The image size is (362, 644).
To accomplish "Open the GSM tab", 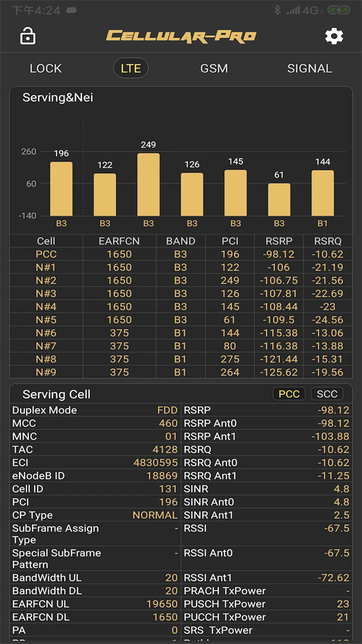I will pos(214,68).
